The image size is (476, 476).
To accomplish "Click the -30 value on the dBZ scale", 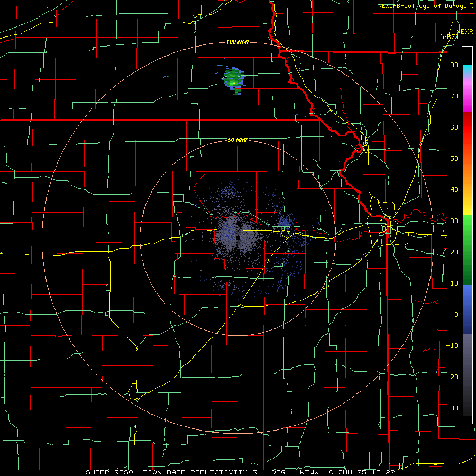I will tap(452, 408).
